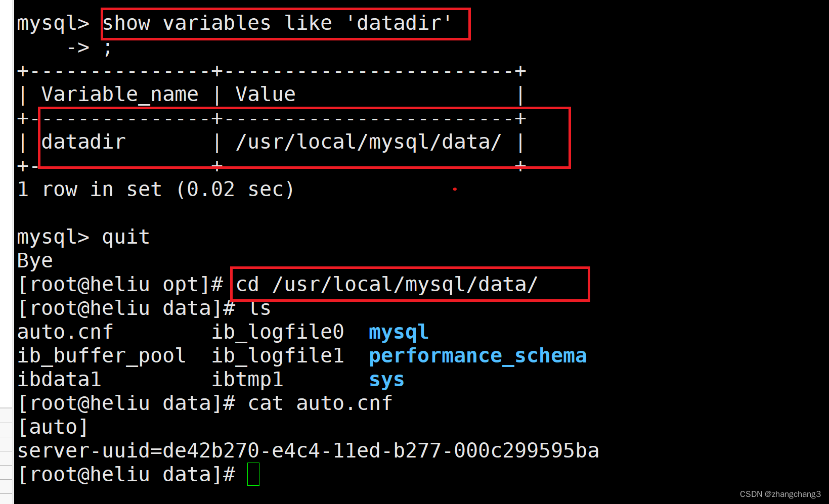Image resolution: width=829 pixels, height=504 pixels.
Task: Click the ibdata1 file name
Action: [x=59, y=380]
